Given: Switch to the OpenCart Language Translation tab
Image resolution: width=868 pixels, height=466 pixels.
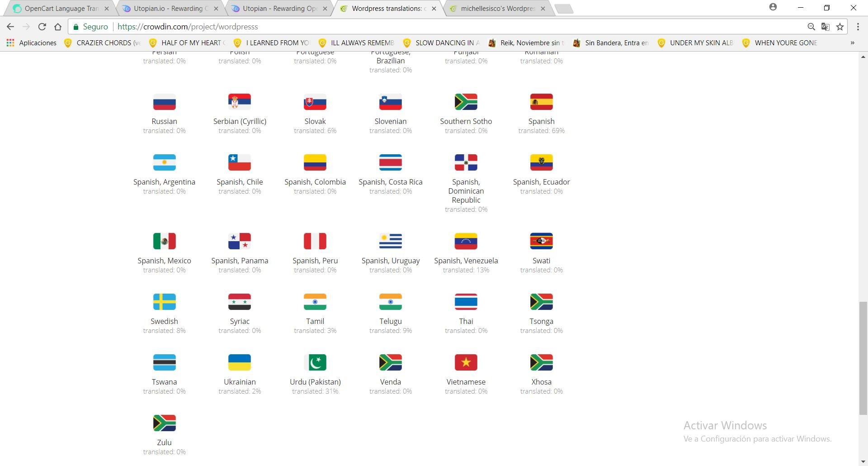Looking at the screenshot, I should tap(60, 9).
